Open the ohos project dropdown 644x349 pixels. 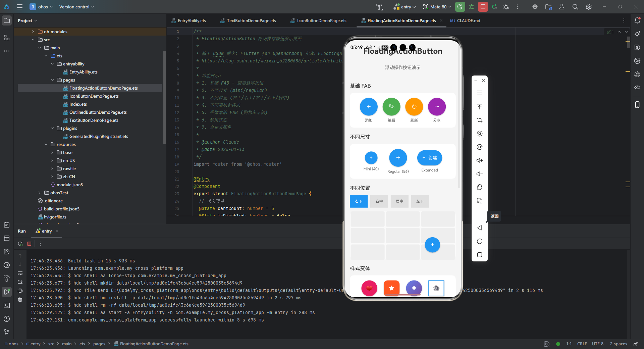[x=41, y=7]
